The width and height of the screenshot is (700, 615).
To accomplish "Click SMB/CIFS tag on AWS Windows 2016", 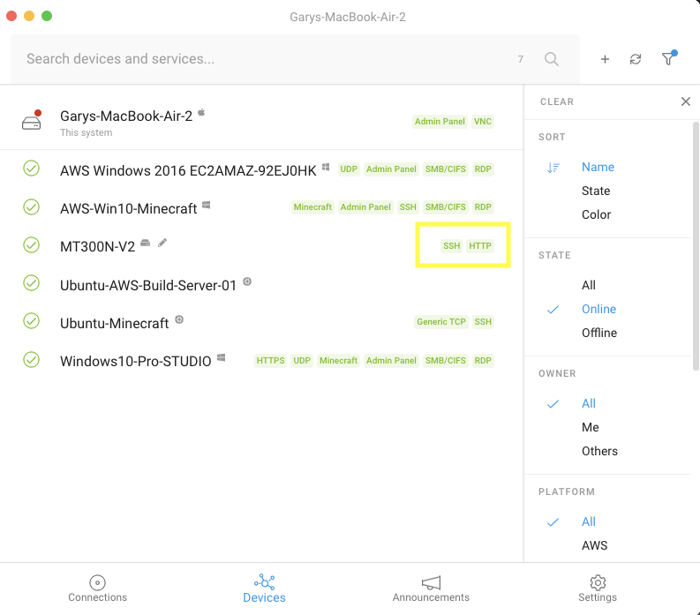I will pyautogui.click(x=445, y=169).
